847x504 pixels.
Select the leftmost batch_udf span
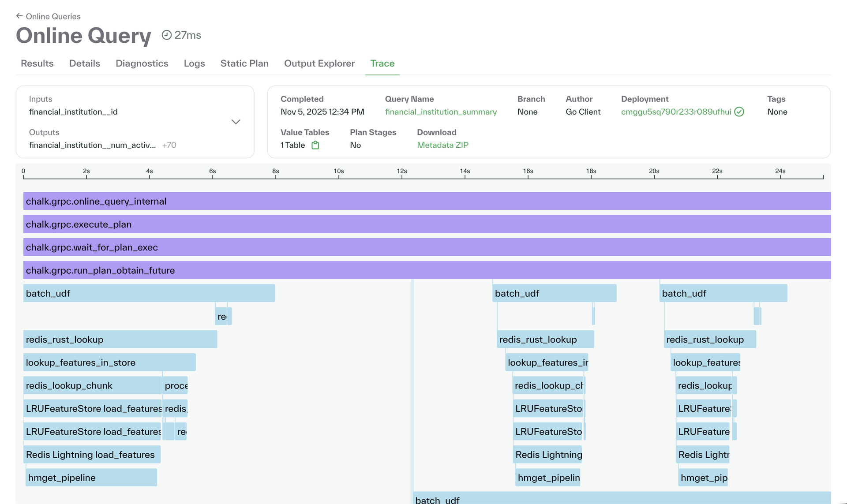[149, 293]
